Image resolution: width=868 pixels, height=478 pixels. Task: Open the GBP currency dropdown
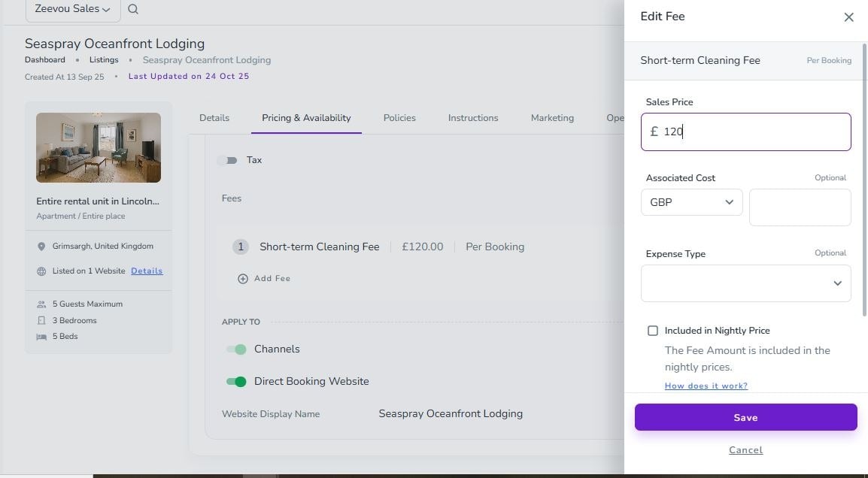tap(691, 202)
